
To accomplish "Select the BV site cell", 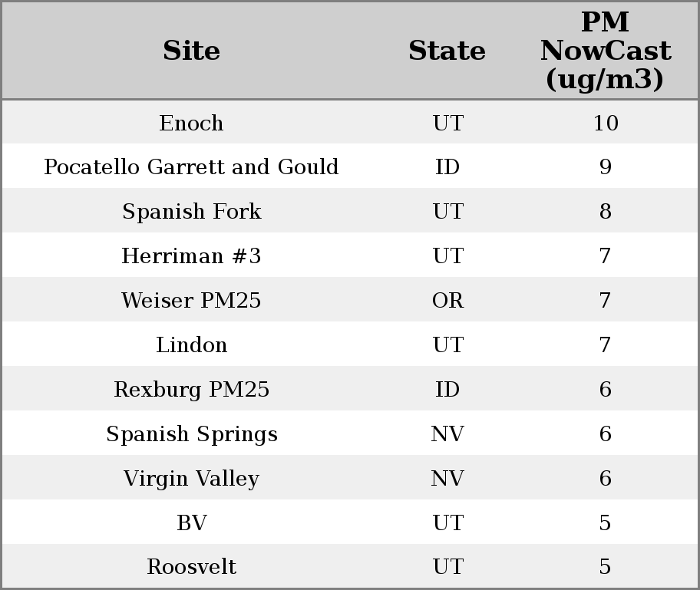I will (191, 523).
